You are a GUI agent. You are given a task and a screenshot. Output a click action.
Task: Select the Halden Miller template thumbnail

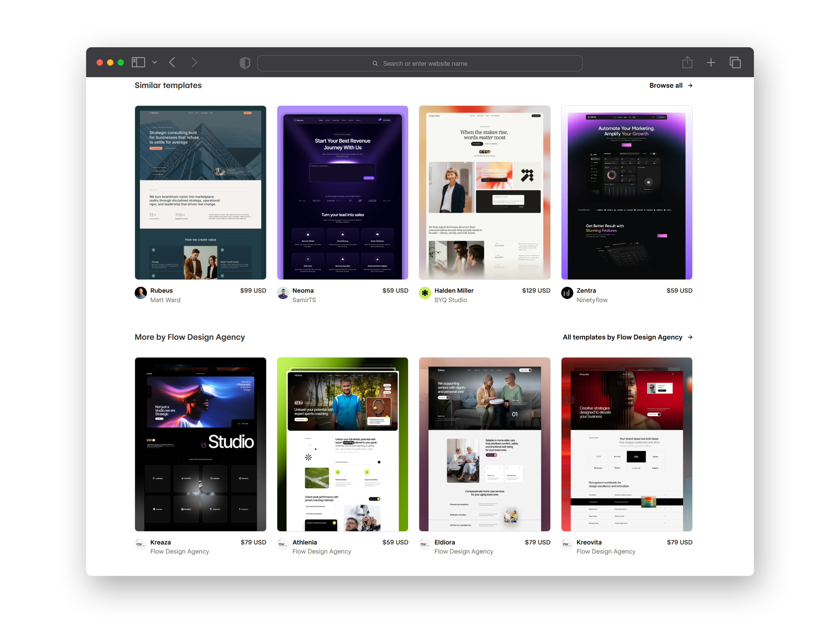coord(484,193)
